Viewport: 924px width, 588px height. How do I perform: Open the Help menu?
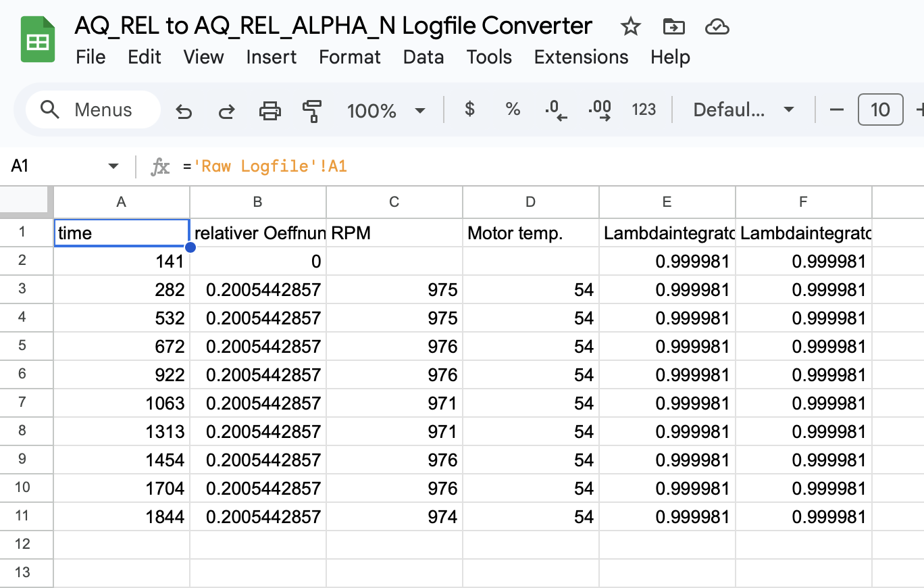tap(670, 57)
